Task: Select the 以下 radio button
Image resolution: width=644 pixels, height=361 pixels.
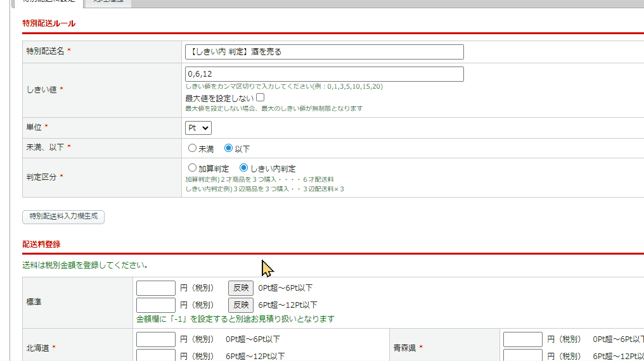Action: pyautogui.click(x=229, y=148)
